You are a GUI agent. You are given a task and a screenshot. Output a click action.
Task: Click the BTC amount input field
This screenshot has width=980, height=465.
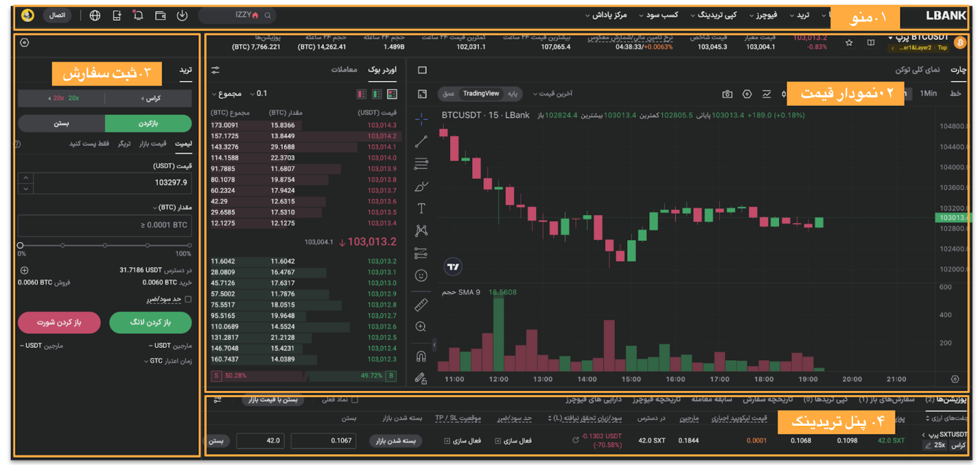point(105,225)
